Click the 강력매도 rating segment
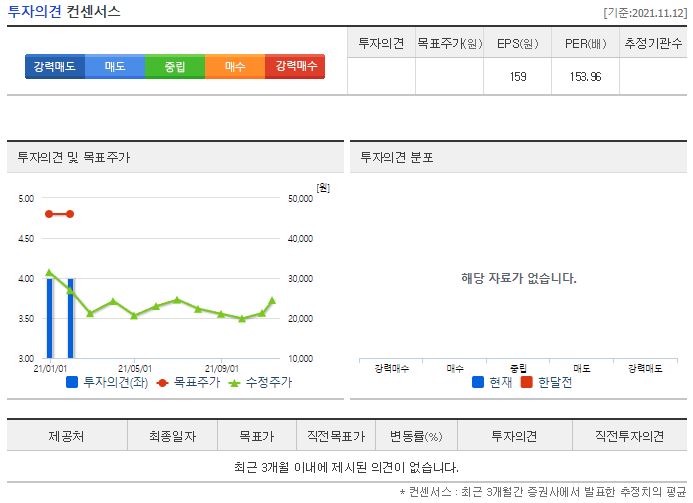This screenshot has width=693, height=503. pyautogui.click(x=55, y=66)
